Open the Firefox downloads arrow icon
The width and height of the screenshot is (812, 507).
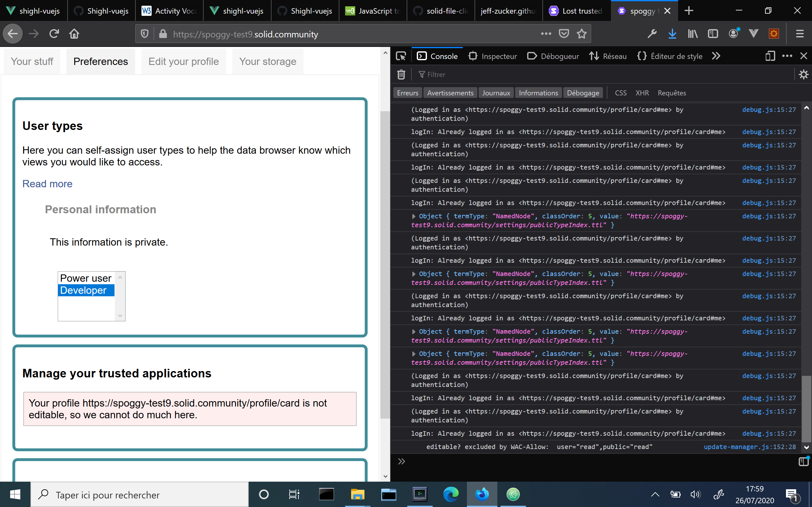tap(672, 34)
